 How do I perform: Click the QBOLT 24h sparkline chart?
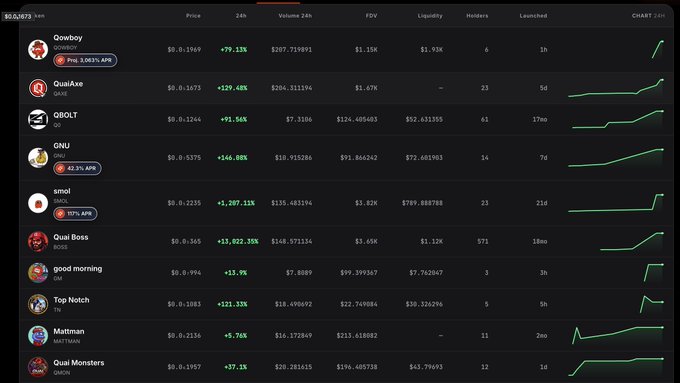coord(618,119)
